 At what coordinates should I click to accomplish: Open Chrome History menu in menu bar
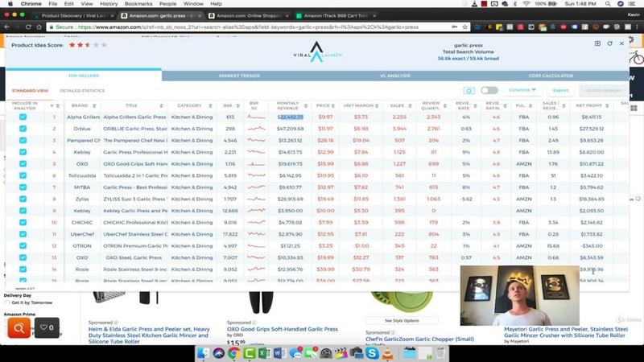[109, 4]
